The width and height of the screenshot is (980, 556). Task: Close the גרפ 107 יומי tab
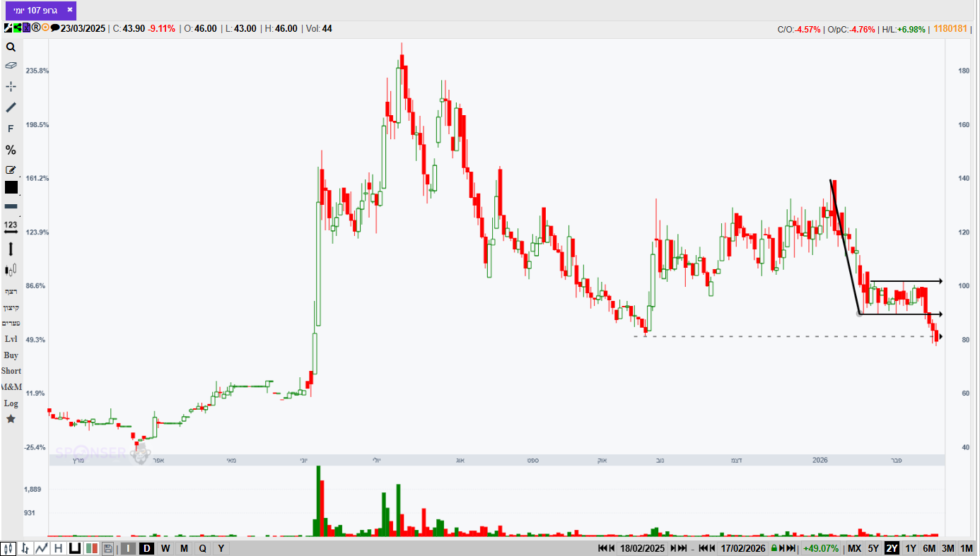tap(69, 10)
